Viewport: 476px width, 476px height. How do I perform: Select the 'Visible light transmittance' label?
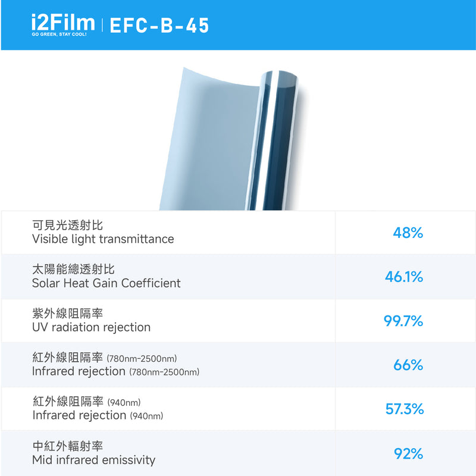103,239
